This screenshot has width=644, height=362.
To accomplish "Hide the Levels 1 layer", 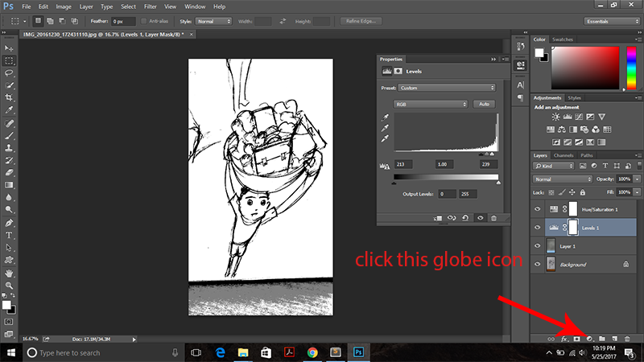I will [x=537, y=228].
